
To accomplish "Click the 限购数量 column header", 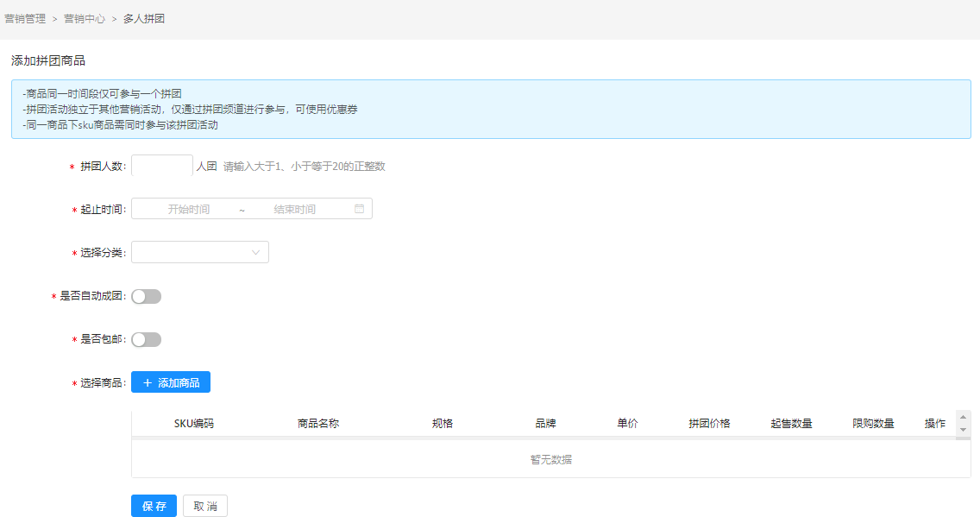I will click(873, 423).
